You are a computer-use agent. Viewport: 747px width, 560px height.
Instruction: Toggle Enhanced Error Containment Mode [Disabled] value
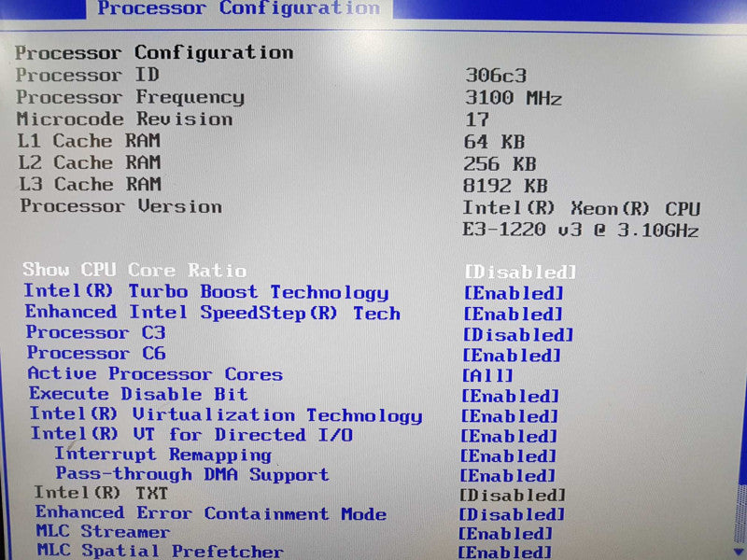tap(512, 514)
